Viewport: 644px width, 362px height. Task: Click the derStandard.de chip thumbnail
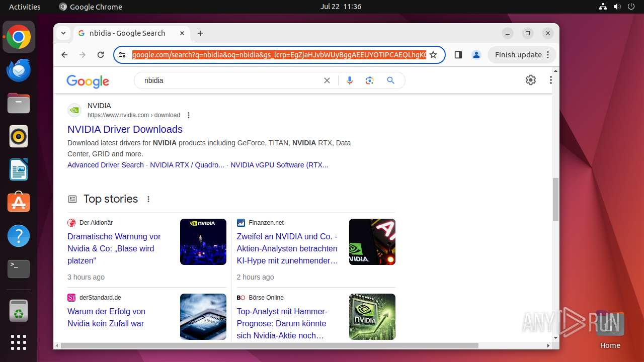pyautogui.click(x=203, y=317)
